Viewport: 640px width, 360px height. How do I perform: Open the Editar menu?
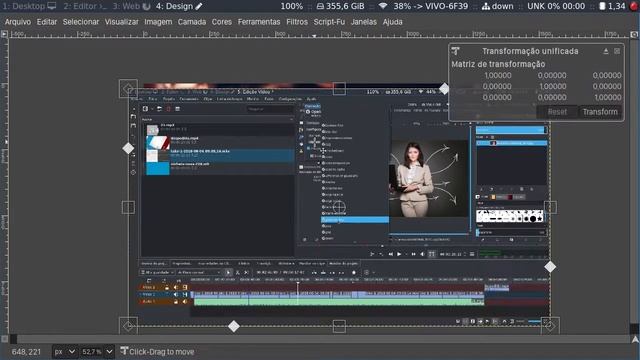click(x=47, y=22)
